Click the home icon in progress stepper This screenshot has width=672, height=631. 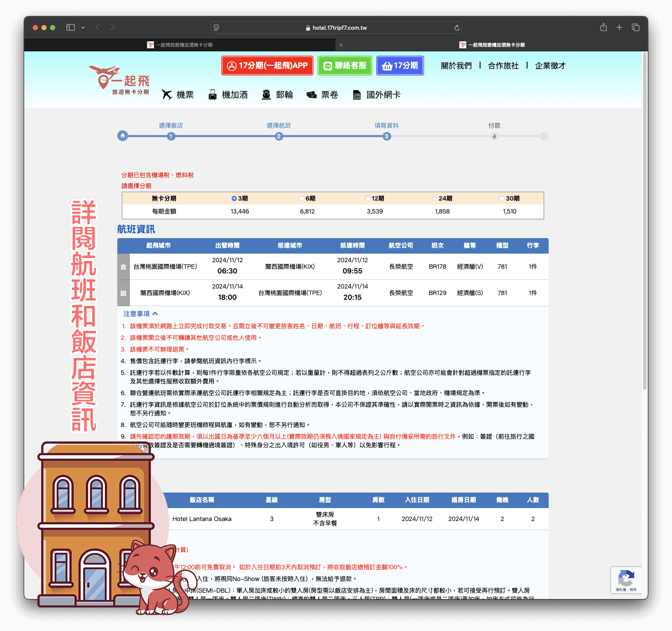tap(122, 136)
